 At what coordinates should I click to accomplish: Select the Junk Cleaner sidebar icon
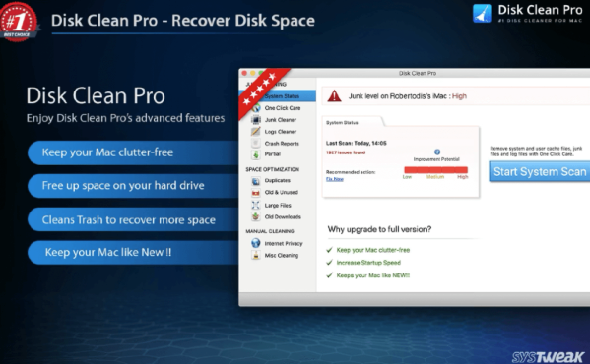click(x=256, y=120)
